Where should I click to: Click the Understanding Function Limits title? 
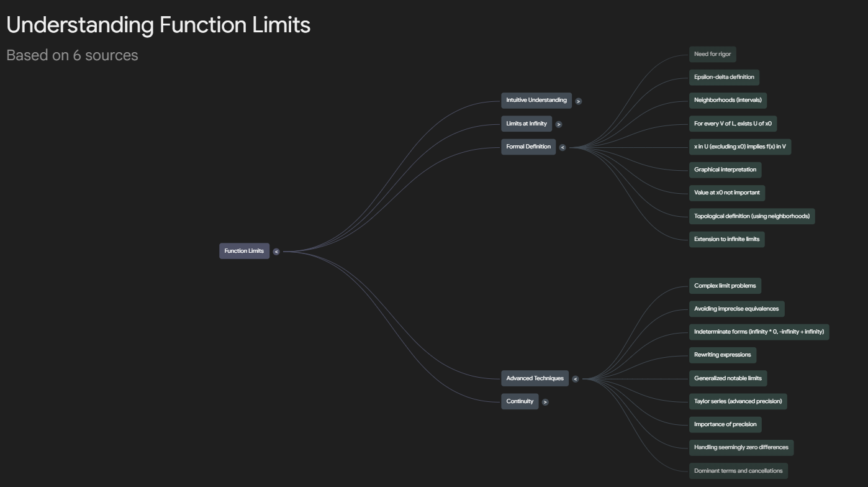(x=158, y=25)
